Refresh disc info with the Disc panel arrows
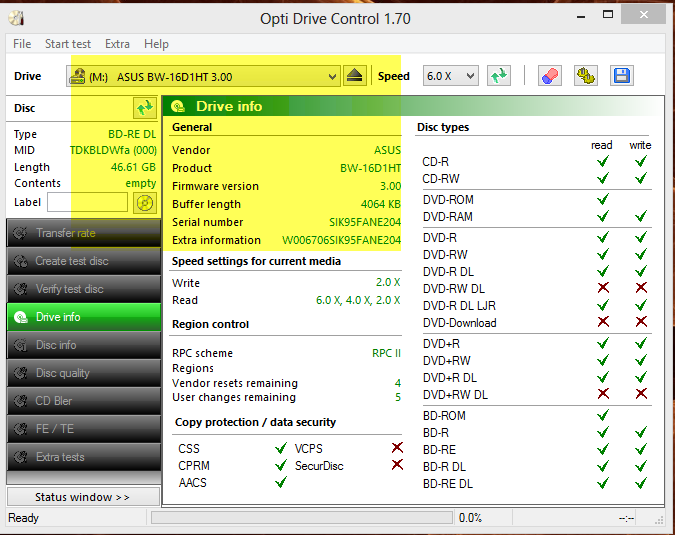The image size is (675, 535). point(145,108)
